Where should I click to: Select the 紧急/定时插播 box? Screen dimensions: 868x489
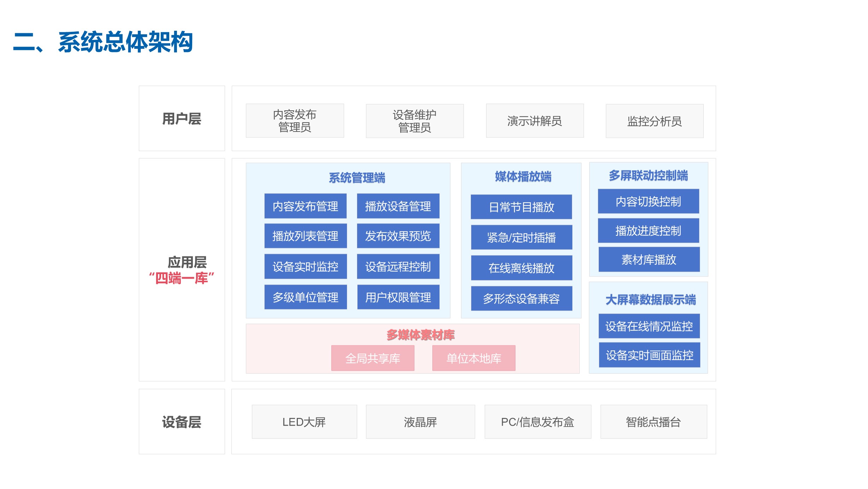(521, 237)
